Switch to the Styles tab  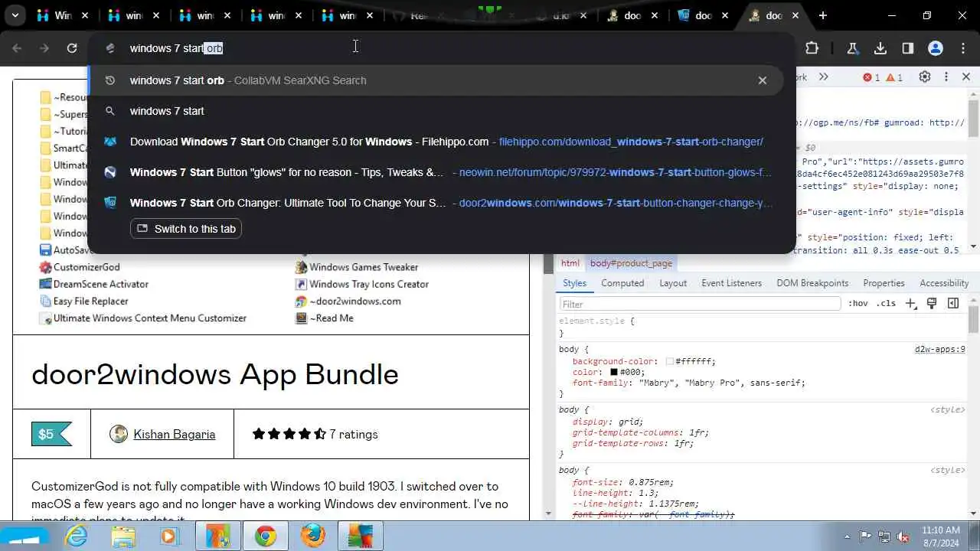click(x=574, y=283)
